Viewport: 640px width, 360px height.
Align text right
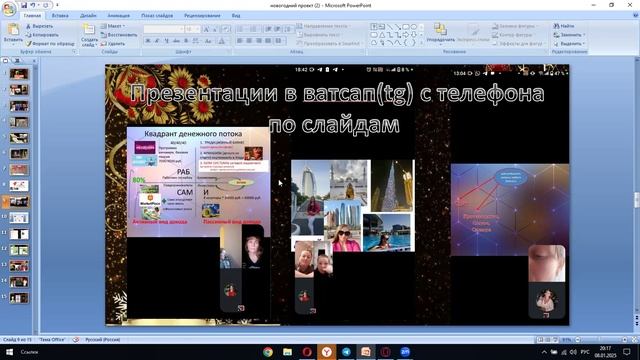click(x=259, y=41)
